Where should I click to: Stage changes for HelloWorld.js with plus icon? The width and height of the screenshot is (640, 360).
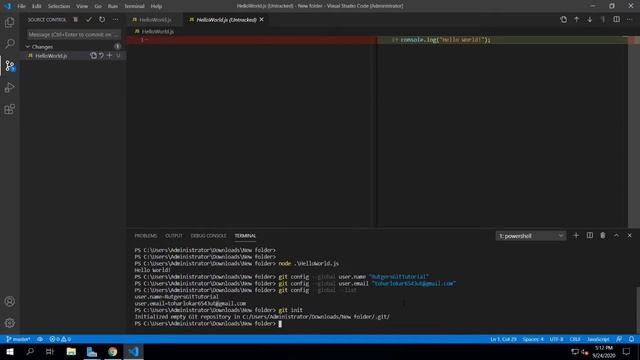(x=109, y=56)
